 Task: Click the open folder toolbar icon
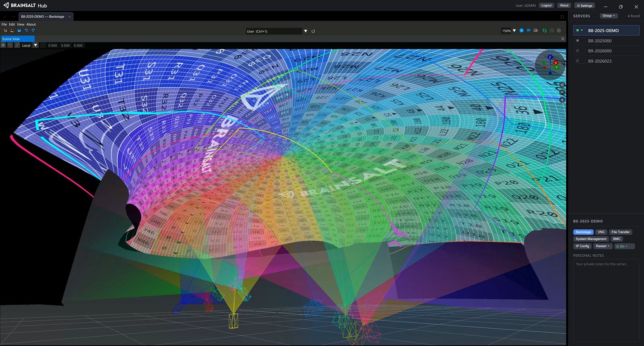point(12,31)
